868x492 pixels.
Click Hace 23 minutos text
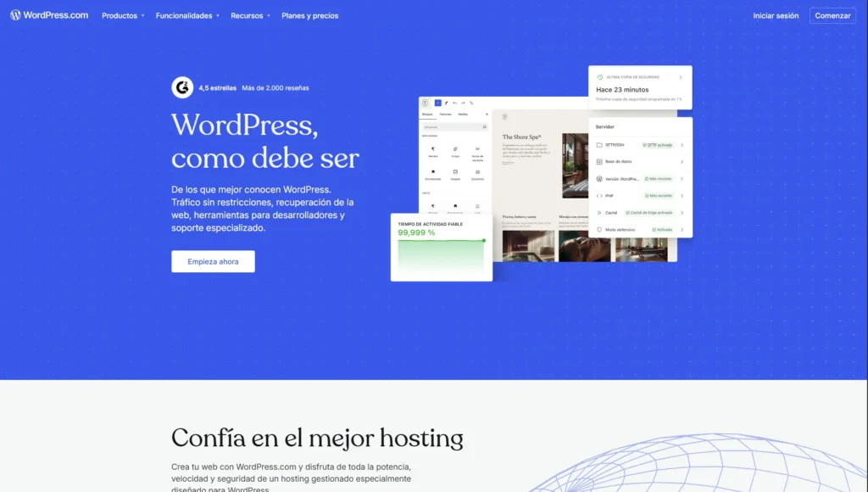[x=622, y=90]
